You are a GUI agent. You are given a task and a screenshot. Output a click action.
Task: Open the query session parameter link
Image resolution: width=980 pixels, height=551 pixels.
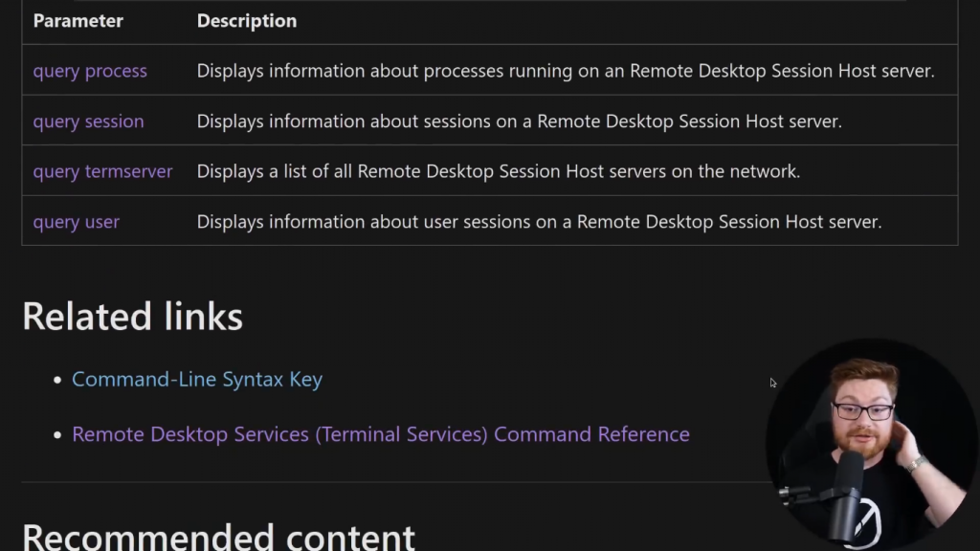click(x=88, y=121)
